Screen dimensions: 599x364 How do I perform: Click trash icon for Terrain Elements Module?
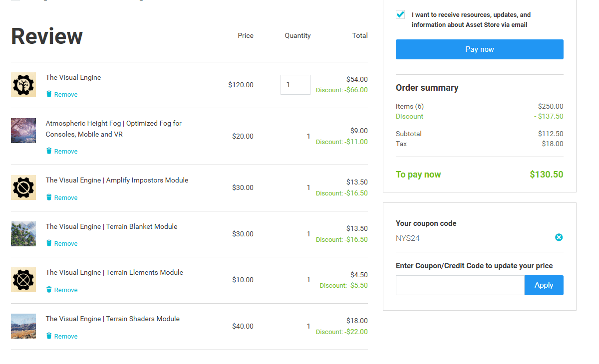49,290
